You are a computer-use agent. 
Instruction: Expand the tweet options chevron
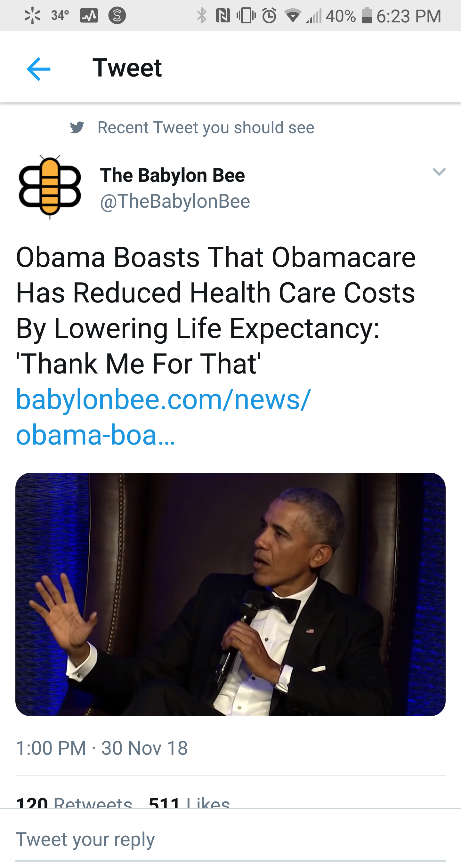tap(439, 172)
